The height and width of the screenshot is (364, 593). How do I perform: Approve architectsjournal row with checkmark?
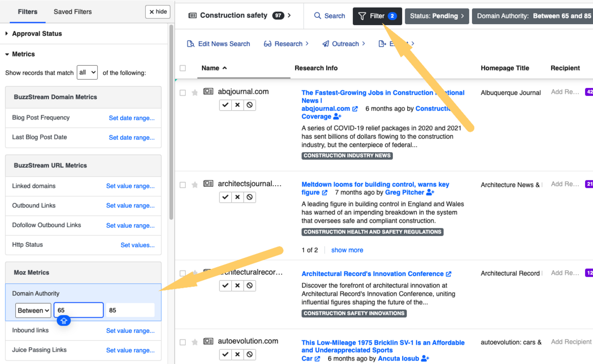click(x=225, y=197)
